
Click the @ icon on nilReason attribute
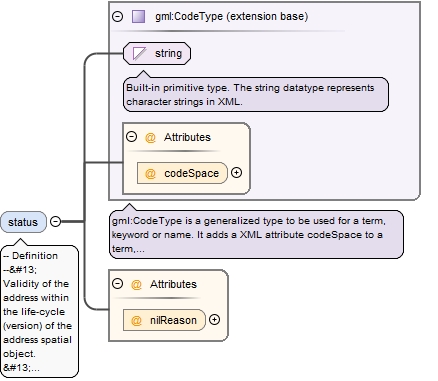point(136,320)
